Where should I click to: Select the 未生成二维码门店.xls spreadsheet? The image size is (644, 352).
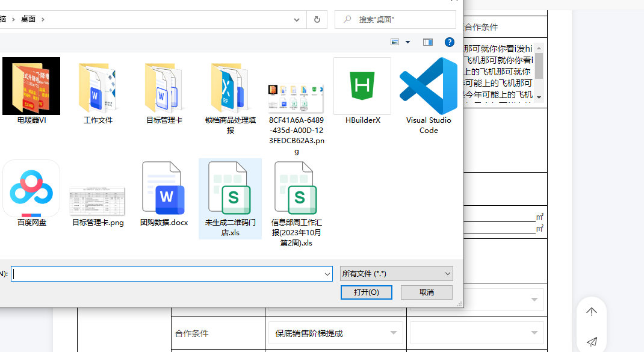[x=230, y=188]
